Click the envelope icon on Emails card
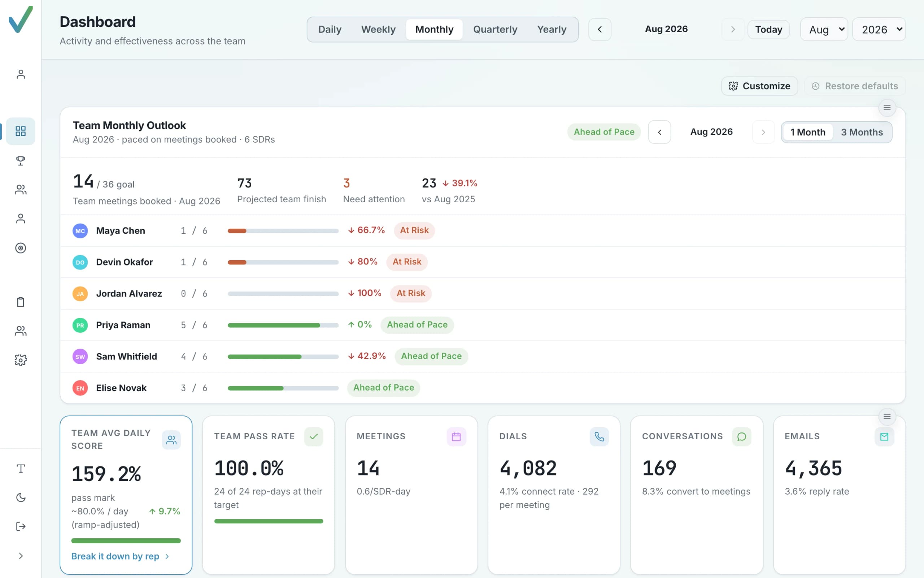Viewport: 924px width, 578px height. tap(884, 436)
